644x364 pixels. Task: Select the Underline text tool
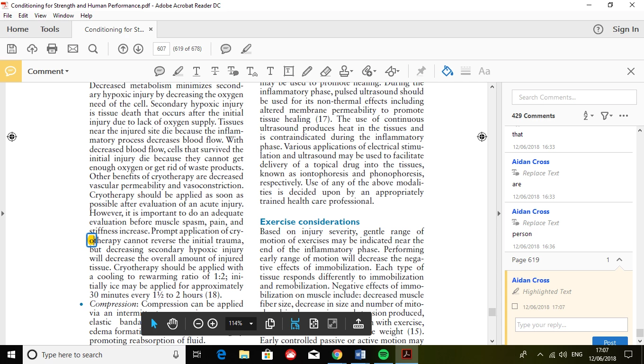[197, 71]
